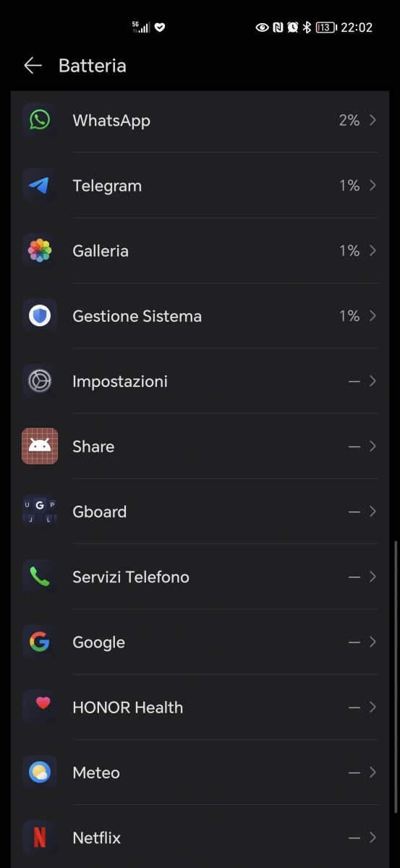Select the Telegram paper plane icon
Screen dimensions: 400x868
40,186
